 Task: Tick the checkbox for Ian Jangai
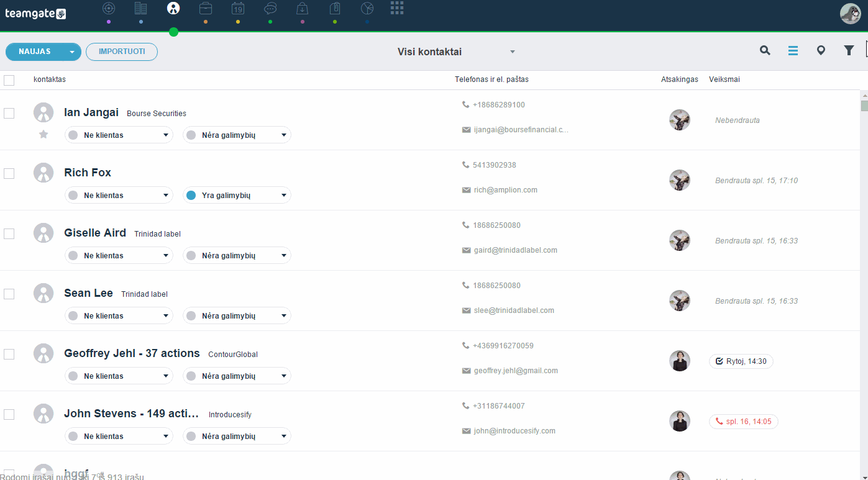9,113
